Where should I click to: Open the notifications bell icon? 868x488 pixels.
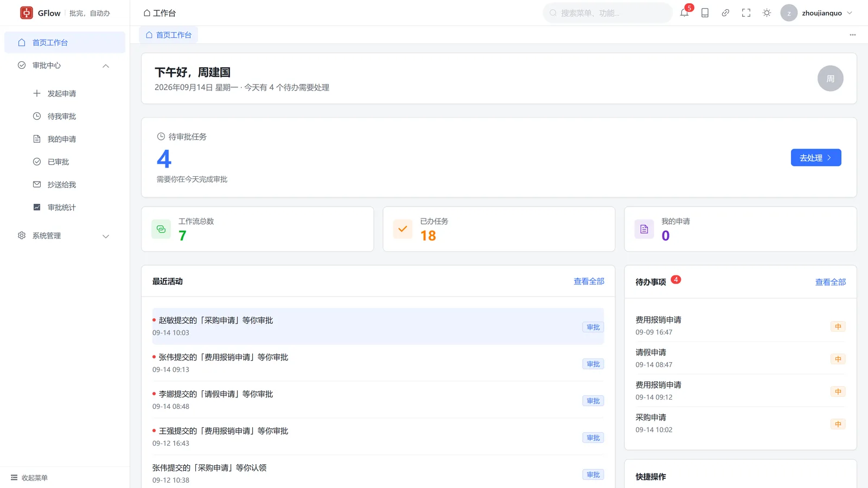coord(684,13)
